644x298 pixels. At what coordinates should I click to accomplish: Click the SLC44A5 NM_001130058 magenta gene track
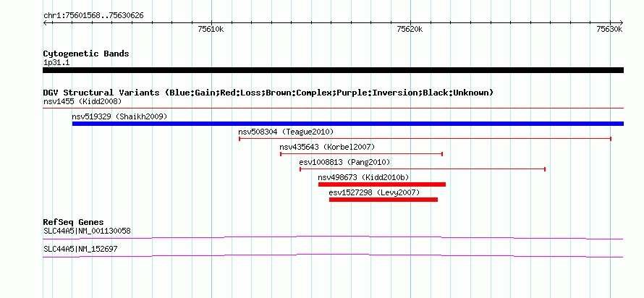333,238
